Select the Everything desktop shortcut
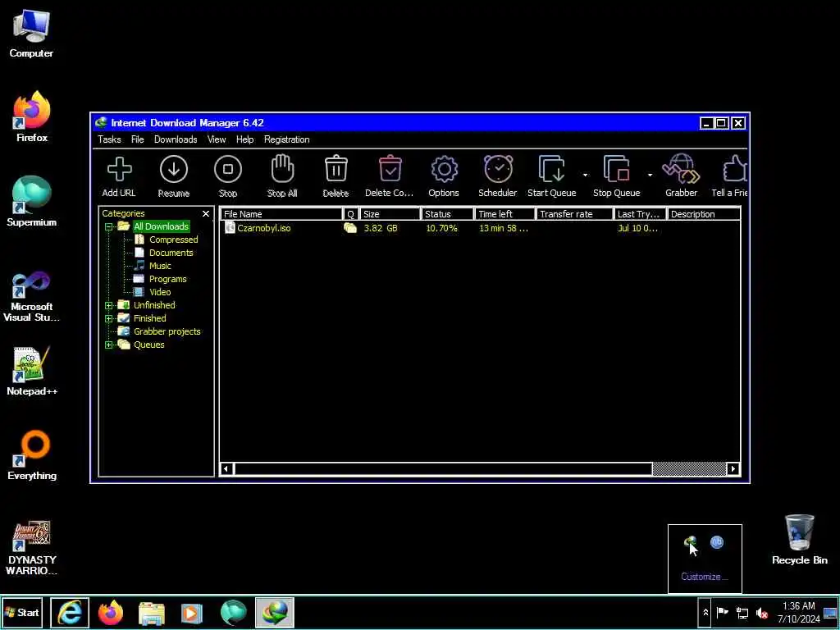The height and width of the screenshot is (630, 840). click(x=32, y=455)
